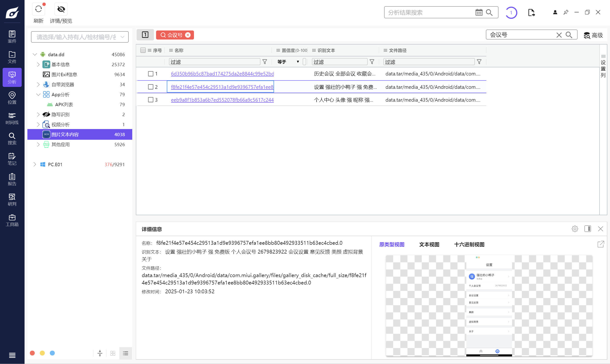Click the collapse/align icon at tree bottom
Screen dimensions: 610x364
click(x=100, y=353)
